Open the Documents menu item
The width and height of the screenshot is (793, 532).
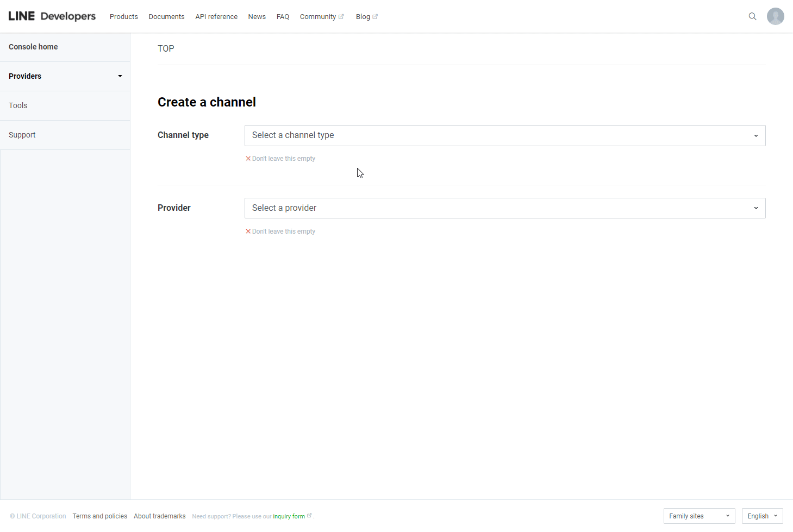167,17
